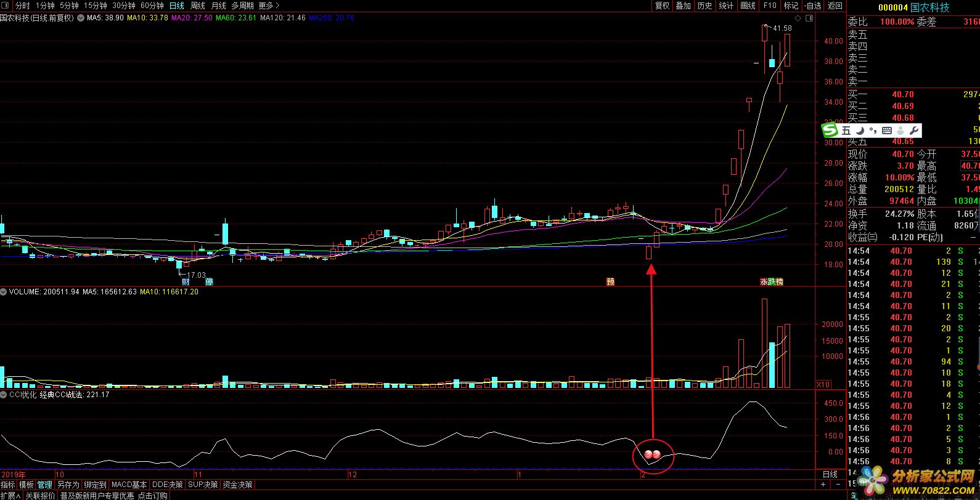Image resolution: width=980 pixels, height=500 pixels.
Task: Click the 复权 button in top toolbar
Action: click(x=662, y=6)
